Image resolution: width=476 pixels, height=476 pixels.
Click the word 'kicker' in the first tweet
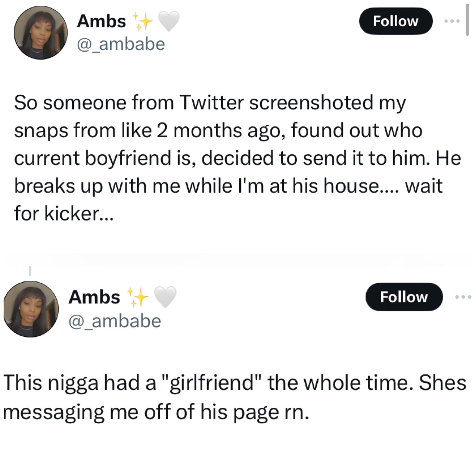point(72,213)
